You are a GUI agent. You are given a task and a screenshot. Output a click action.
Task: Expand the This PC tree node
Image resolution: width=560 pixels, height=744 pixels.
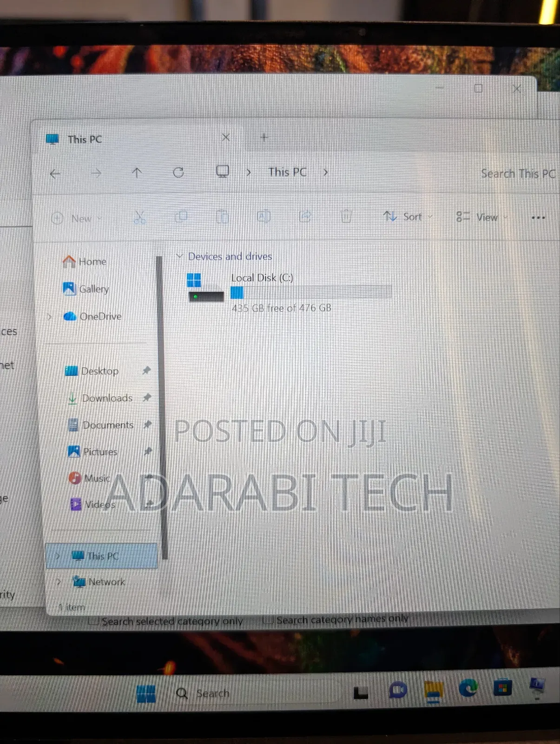(x=58, y=556)
